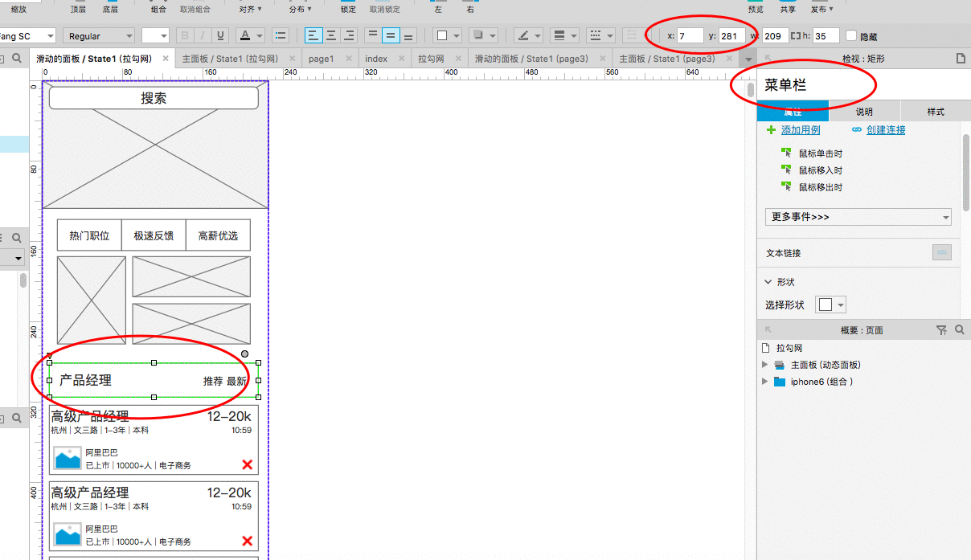Expand the 主面板 dynamic panel tree node

click(765, 365)
